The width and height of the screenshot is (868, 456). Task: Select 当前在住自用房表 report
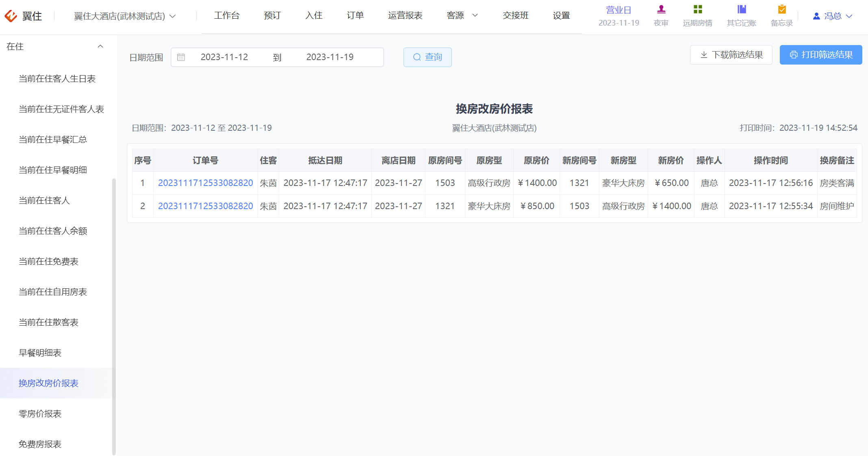[x=53, y=292]
